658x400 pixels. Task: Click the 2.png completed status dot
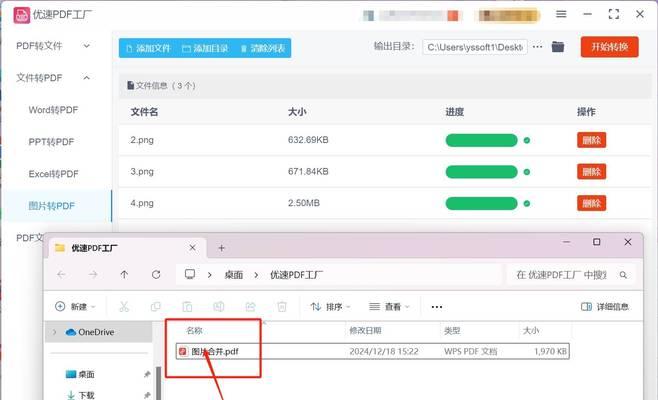(527, 140)
